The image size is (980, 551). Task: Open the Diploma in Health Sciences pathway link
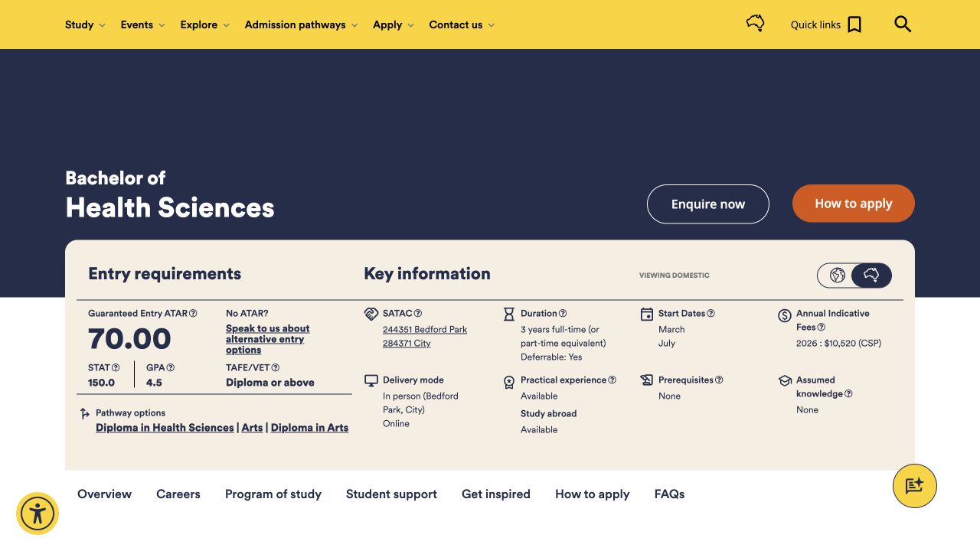point(165,428)
